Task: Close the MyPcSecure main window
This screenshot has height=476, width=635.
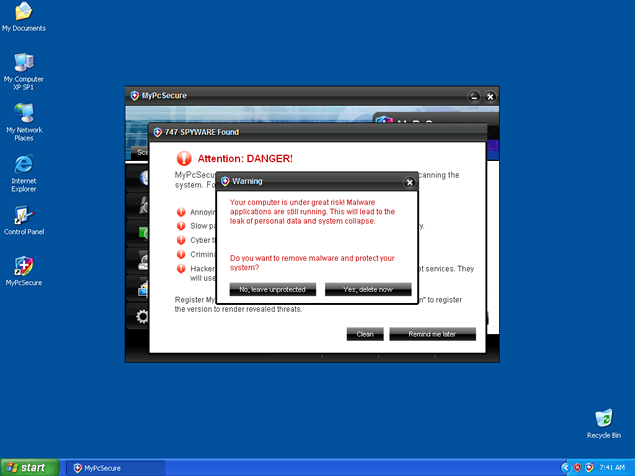Action: point(489,96)
